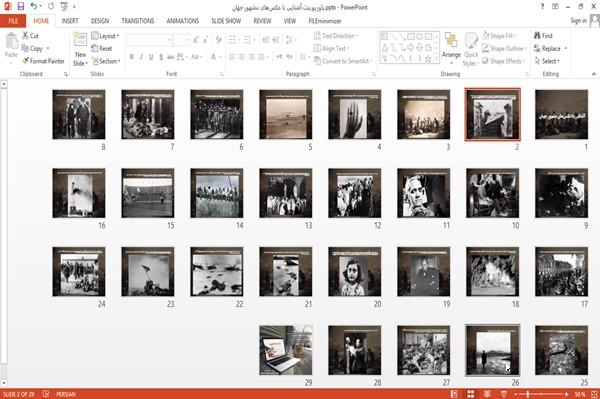600x399 pixels.
Task: Click Sign in link
Action: click(x=578, y=21)
